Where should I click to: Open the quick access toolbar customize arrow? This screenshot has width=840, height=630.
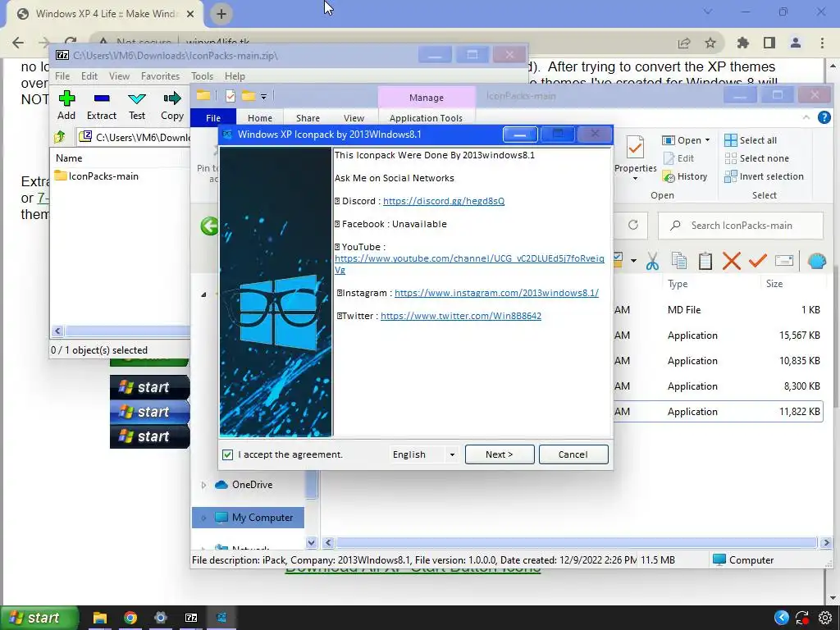click(x=263, y=97)
